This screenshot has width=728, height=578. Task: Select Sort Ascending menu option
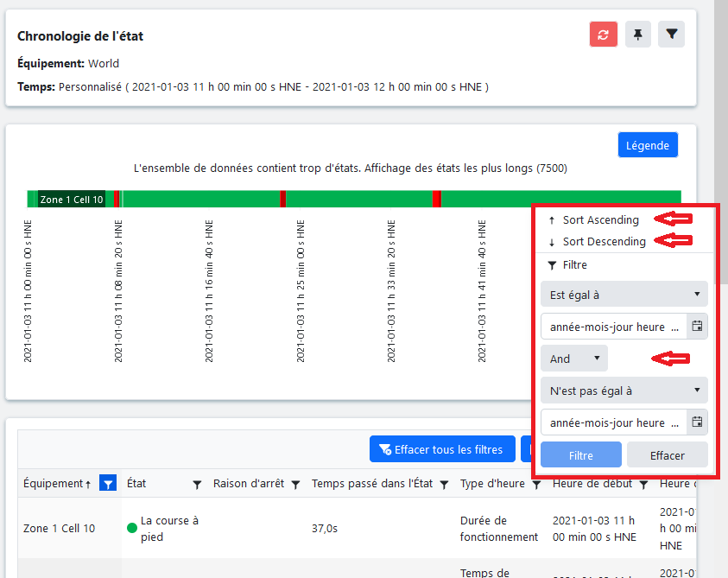click(600, 220)
